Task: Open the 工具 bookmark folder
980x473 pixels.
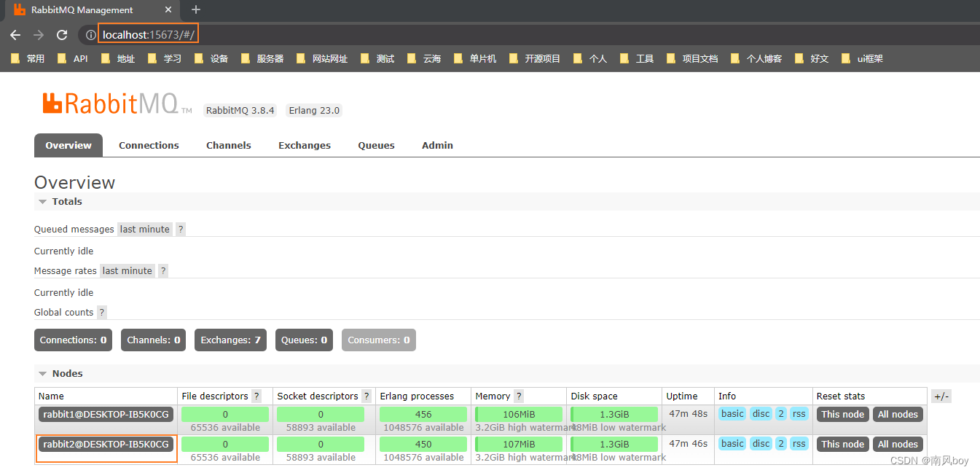Action: coord(637,58)
